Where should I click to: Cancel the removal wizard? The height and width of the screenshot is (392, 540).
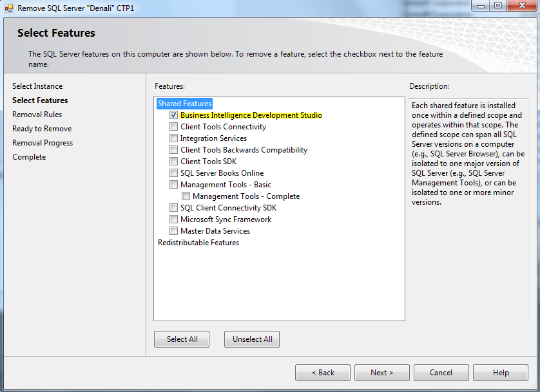(x=441, y=373)
